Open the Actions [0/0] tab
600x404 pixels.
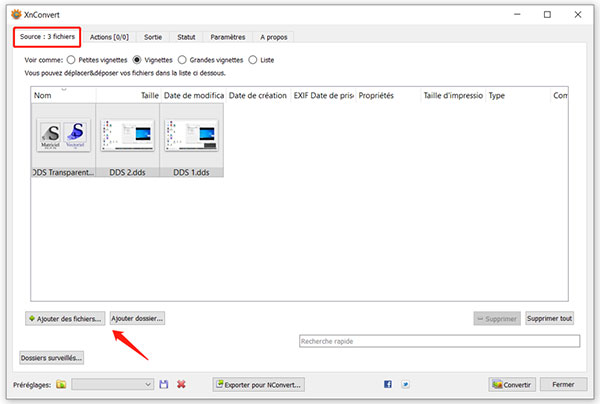click(109, 37)
